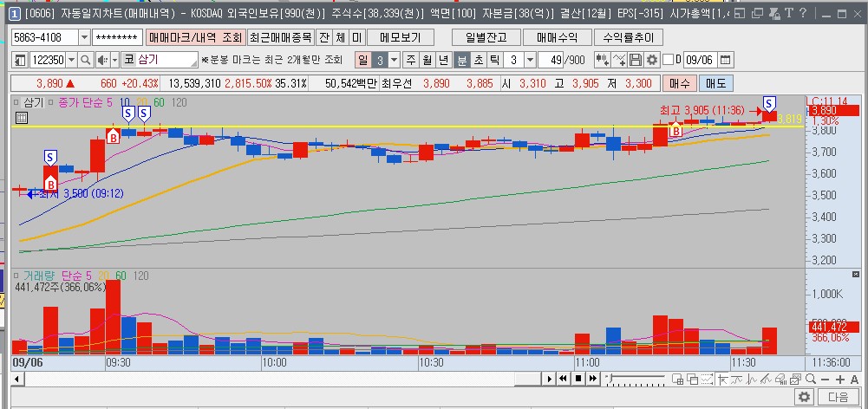The image size is (868, 409).
Task: Click the fast-forward double-arrow button
Action: click(592, 379)
